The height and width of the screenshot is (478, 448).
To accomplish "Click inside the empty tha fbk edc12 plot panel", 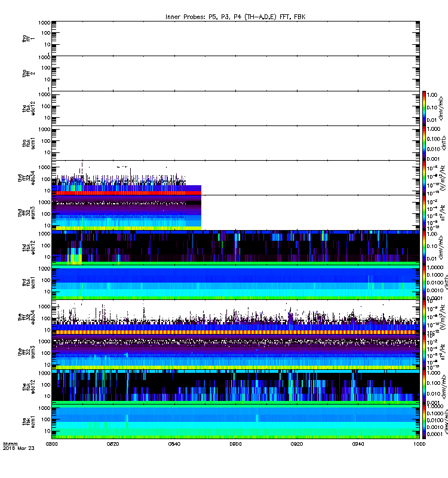I will [x=235, y=108].
